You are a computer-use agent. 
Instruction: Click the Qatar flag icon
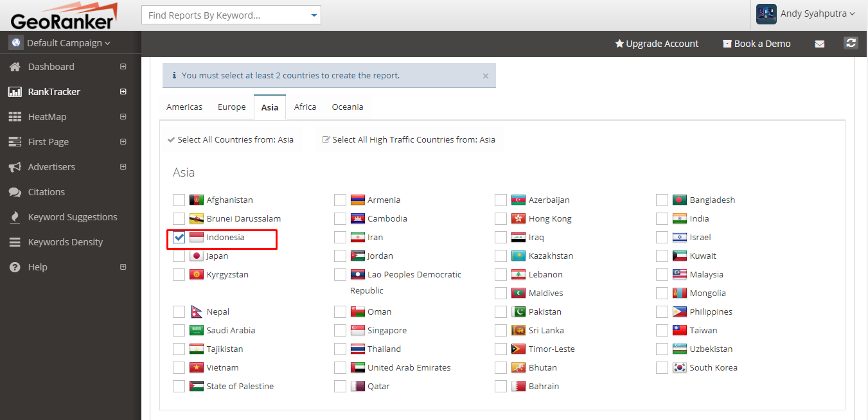[358, 386]
